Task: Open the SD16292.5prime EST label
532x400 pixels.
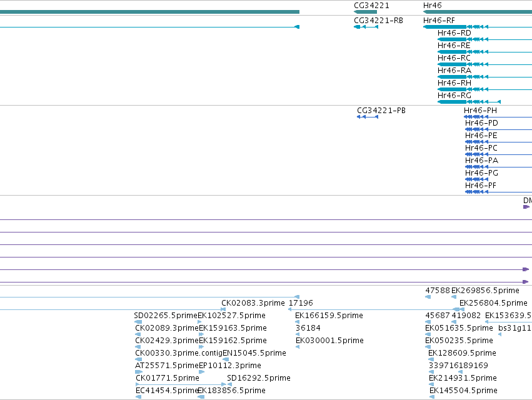Action: point(259,378)
